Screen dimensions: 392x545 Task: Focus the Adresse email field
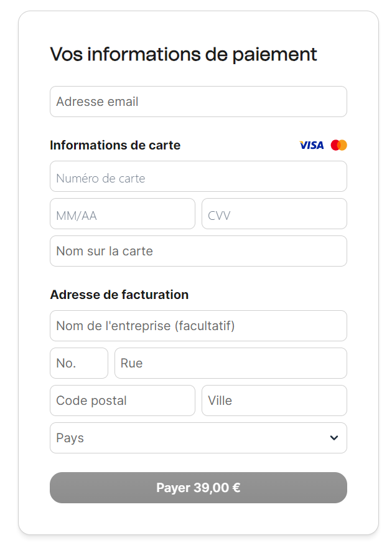(198, 102)
